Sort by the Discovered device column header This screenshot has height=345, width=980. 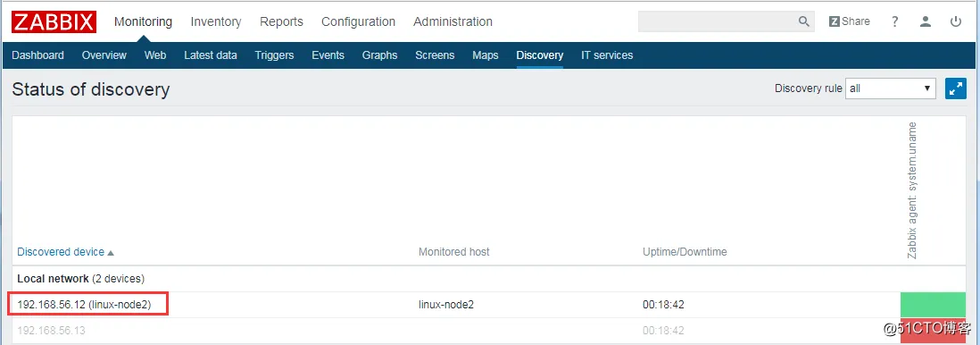coord(61,252)
